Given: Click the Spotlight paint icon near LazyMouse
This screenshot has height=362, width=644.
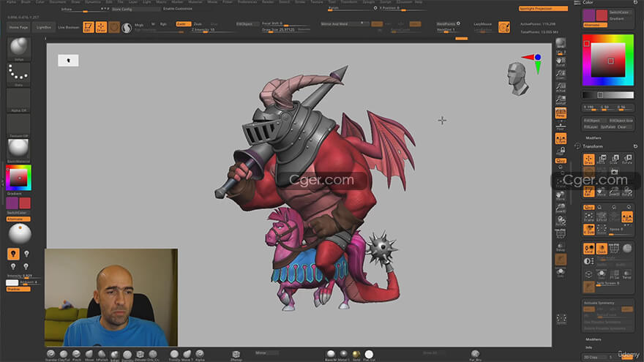Looking at the screenshot, I should [504, 27].
